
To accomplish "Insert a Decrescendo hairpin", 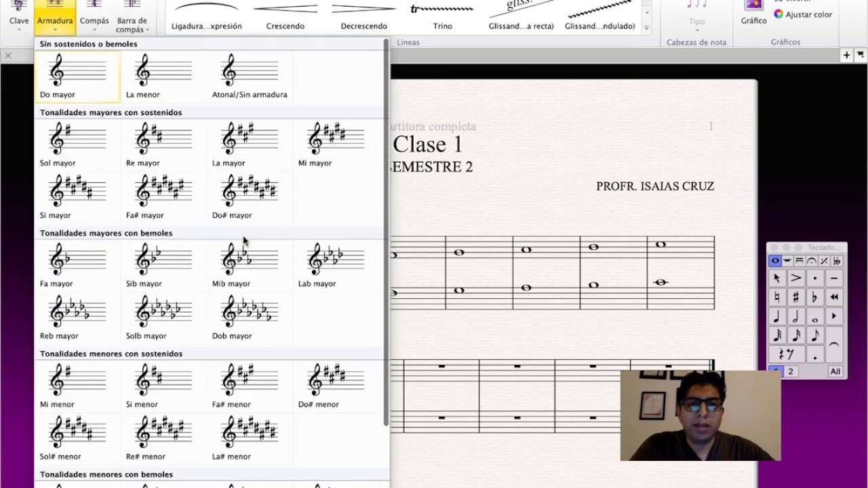I will (x=364, y=16).
